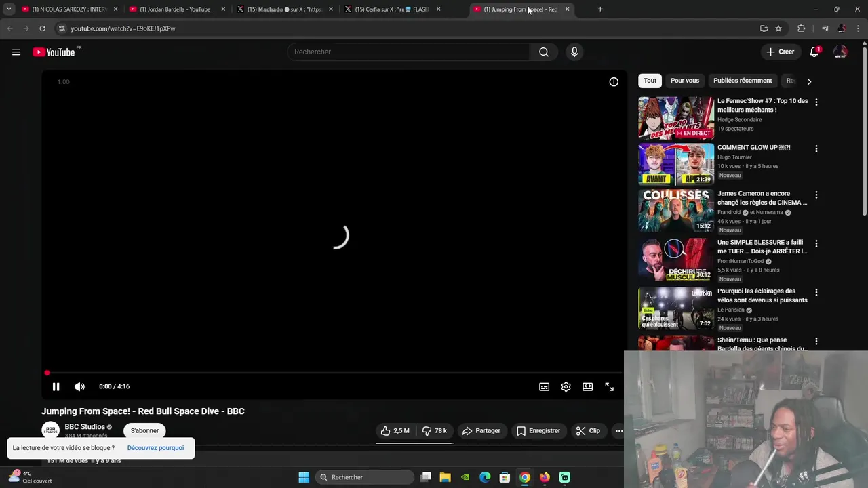Click the search magnifier button
The image size is (868, 488).
(544, 52)
